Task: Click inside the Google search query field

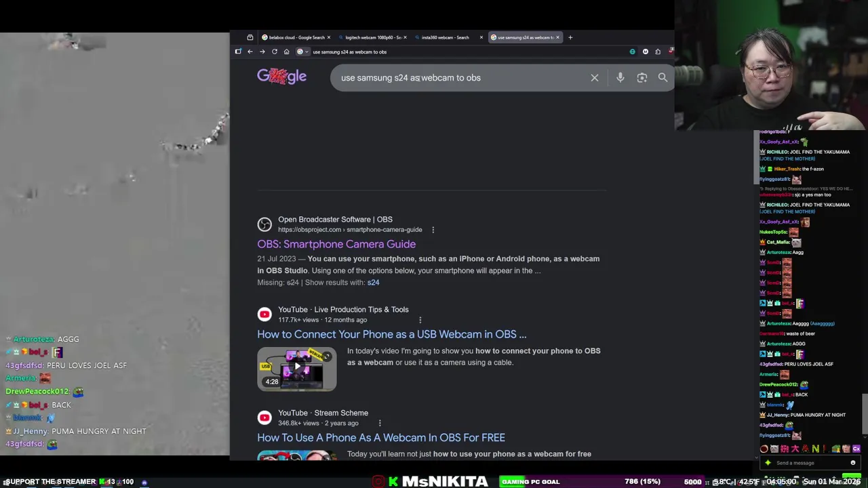Action: tap(461, 78)
